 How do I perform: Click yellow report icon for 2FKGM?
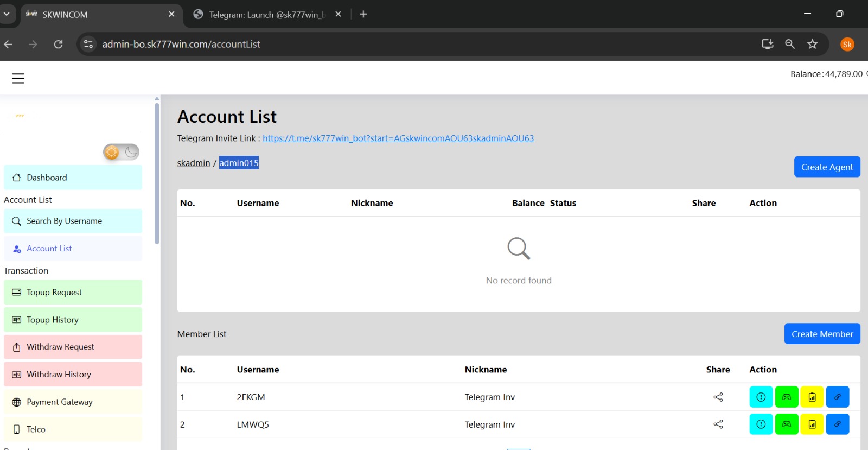(812, 397)
